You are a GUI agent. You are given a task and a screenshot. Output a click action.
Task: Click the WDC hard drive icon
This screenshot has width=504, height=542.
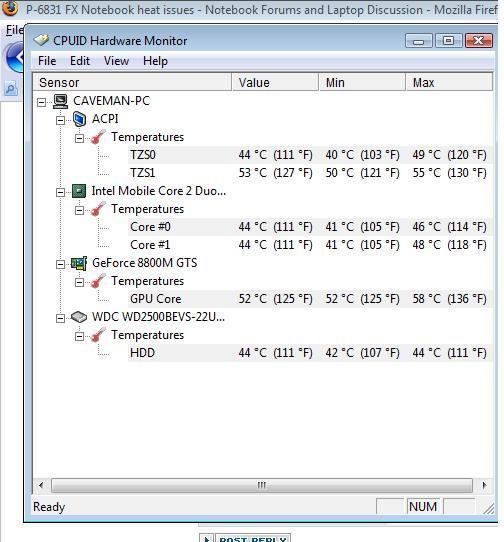tap(79, 317)
